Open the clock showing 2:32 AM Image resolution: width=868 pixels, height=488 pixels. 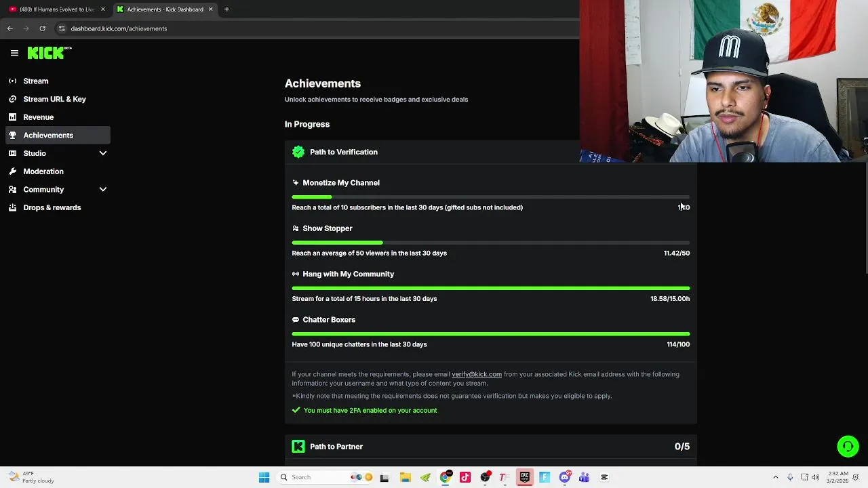point(838,477)
